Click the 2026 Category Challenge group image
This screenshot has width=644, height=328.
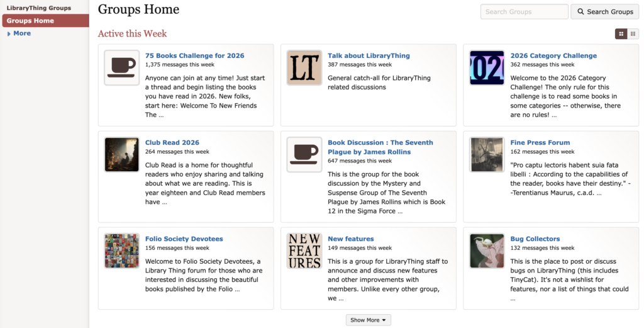point(487,67)
